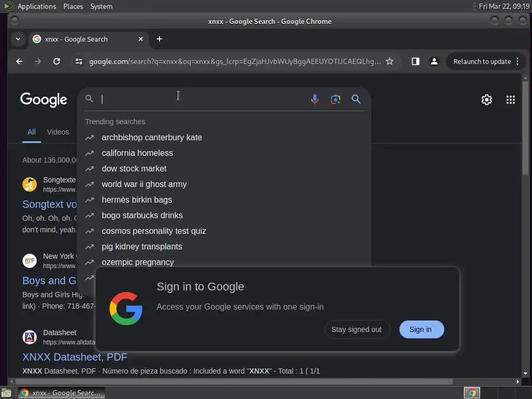Select suggestion cosmos personality test quiz
Screen dimensions: 532x399
pos(224,231)
